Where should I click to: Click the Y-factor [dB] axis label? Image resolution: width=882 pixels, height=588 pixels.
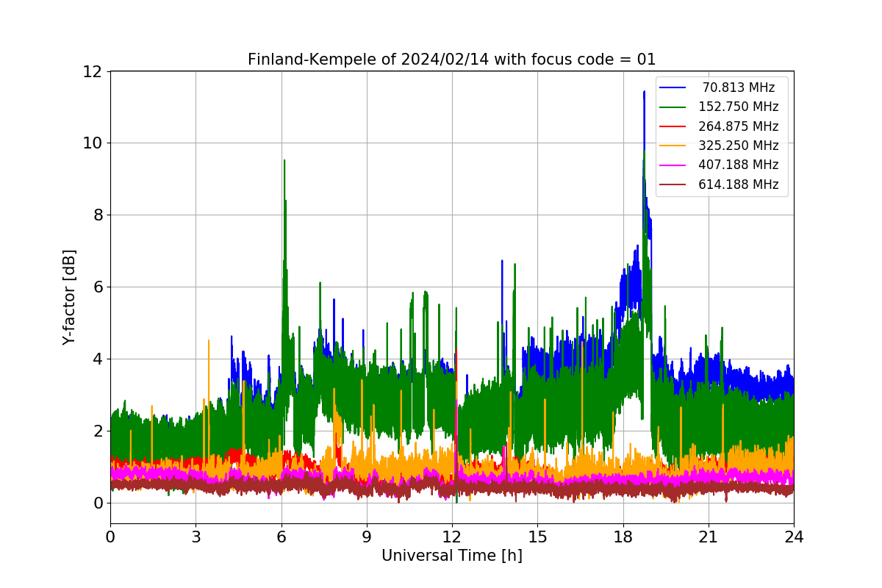[69, 297]
